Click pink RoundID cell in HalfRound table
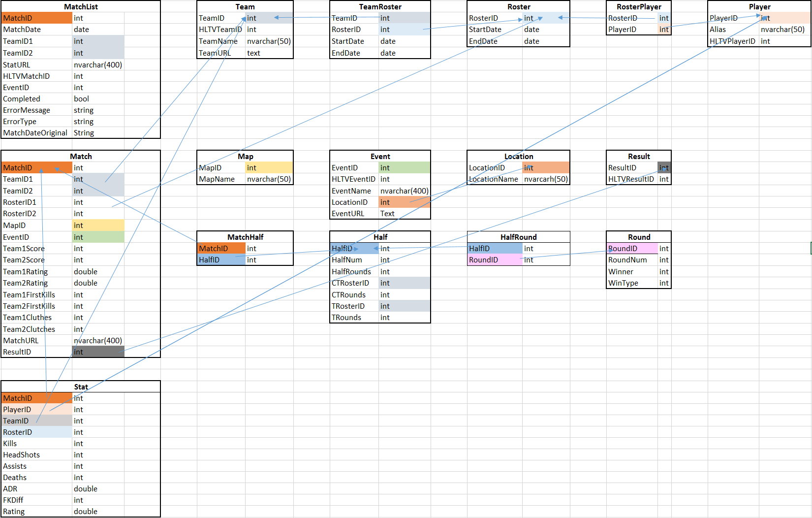The image size is (812, 518). point(495,260)
